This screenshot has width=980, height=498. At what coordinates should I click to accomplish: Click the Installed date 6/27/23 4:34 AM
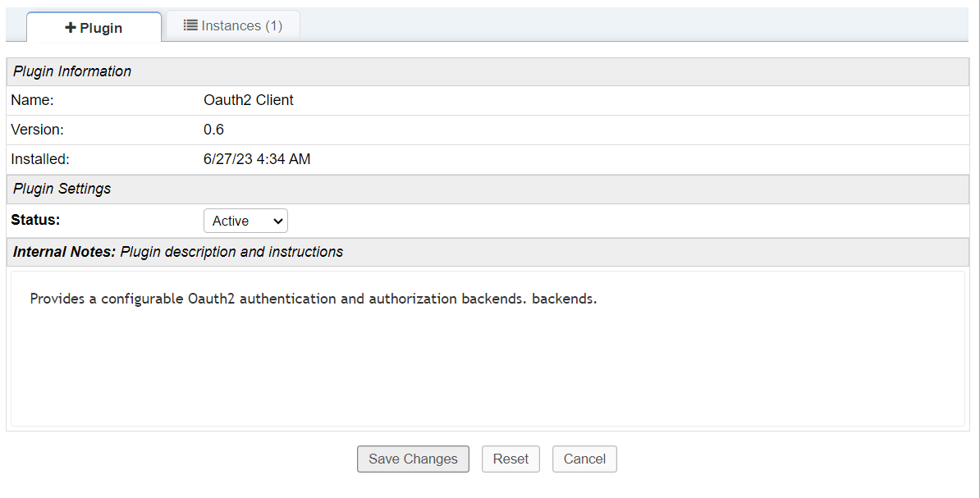pos(257,159)
